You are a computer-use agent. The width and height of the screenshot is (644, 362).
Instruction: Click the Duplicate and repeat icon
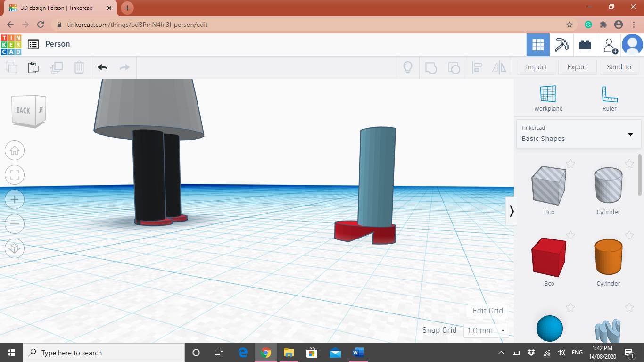click(x=57, y=67)
